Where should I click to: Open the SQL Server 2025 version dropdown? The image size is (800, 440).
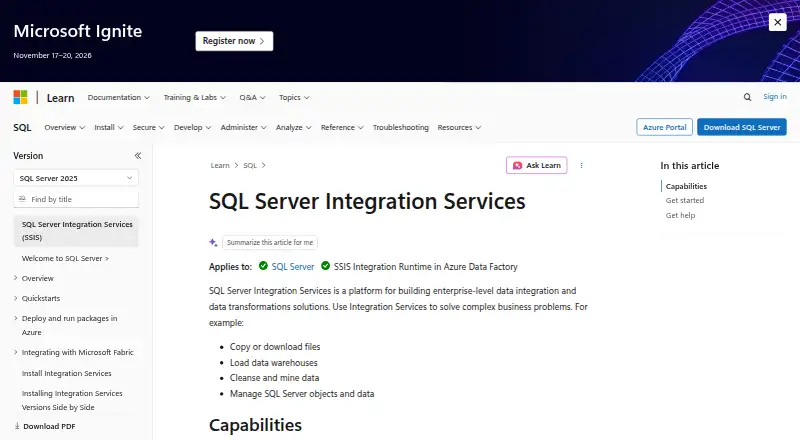pyautogui.click(x=76, y=178)
